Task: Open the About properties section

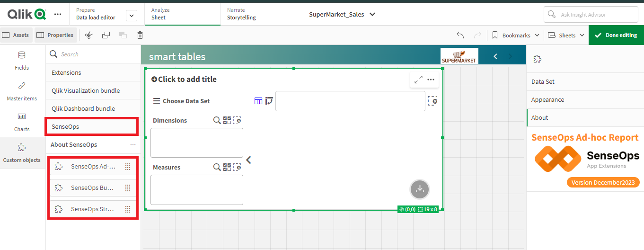Action: tap(585, 117)
